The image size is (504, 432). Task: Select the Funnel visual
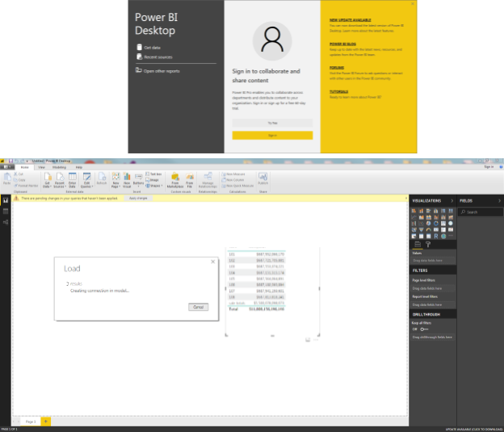[x=422, y=230]
